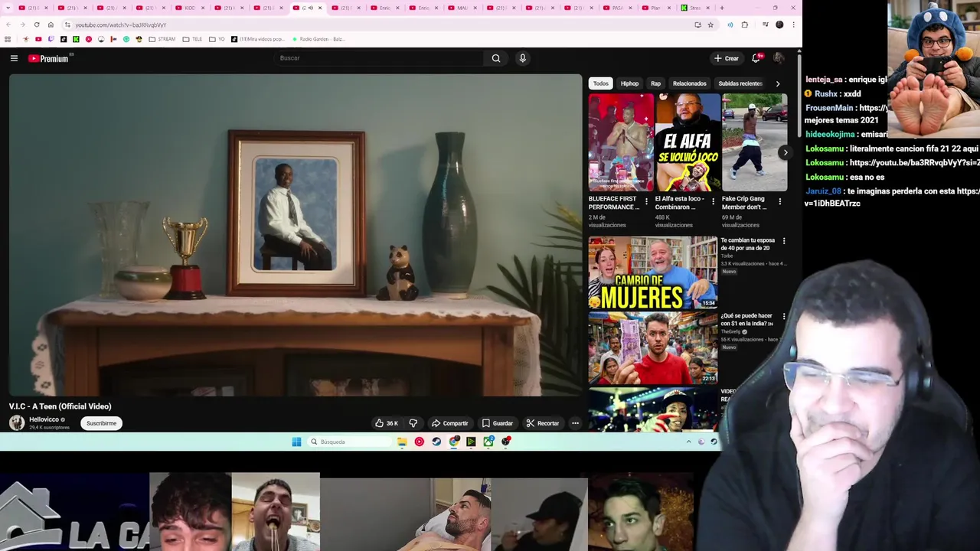
Task: Like the video with 36 K likes
Action: [x=386, y=423]
